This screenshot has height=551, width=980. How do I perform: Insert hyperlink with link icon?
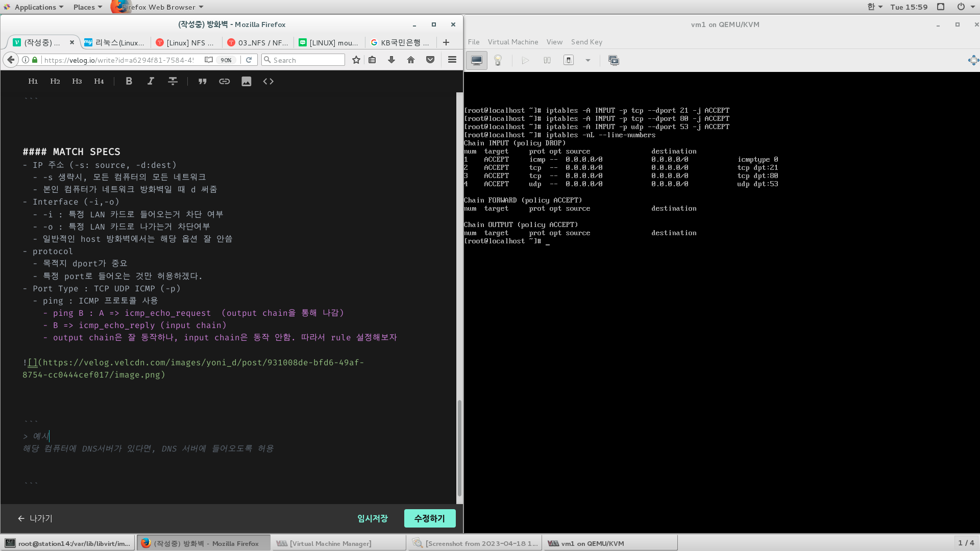coord(224,81)
